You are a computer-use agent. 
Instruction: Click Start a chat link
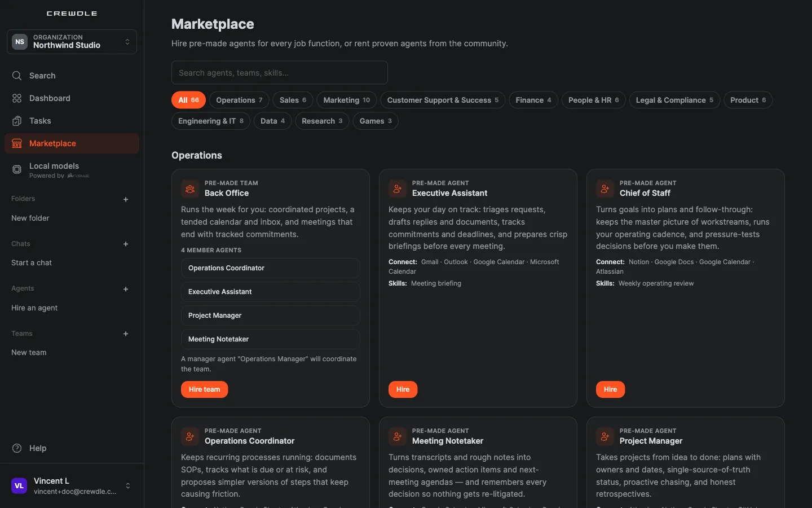[32, 262]
